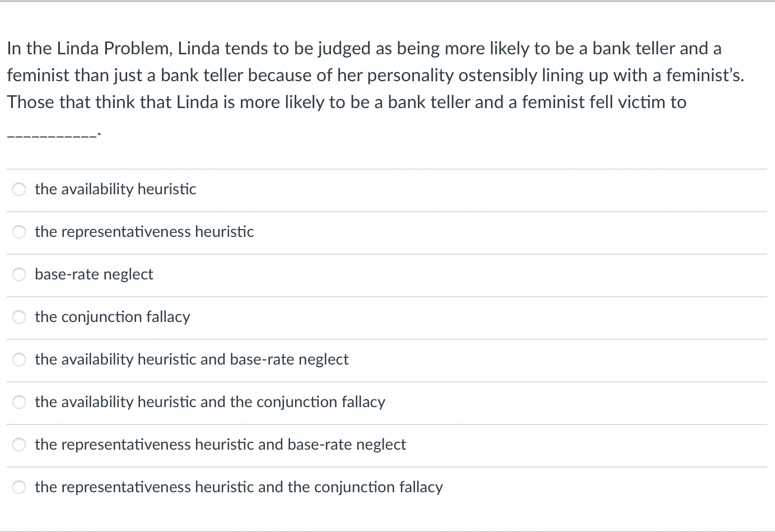775x532 pixels.
Task: Choose availability heuristic and conjunction fallacy option
Action: 18,402
